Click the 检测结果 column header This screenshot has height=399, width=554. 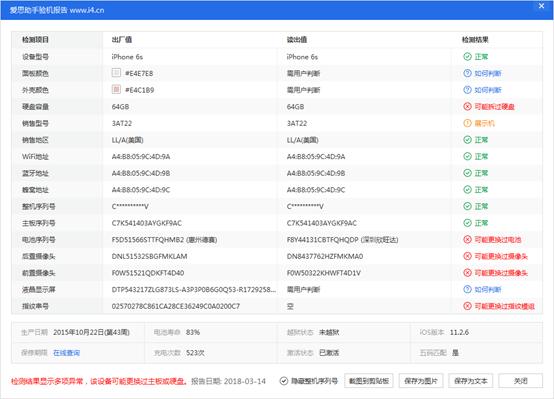pos(475,40)
